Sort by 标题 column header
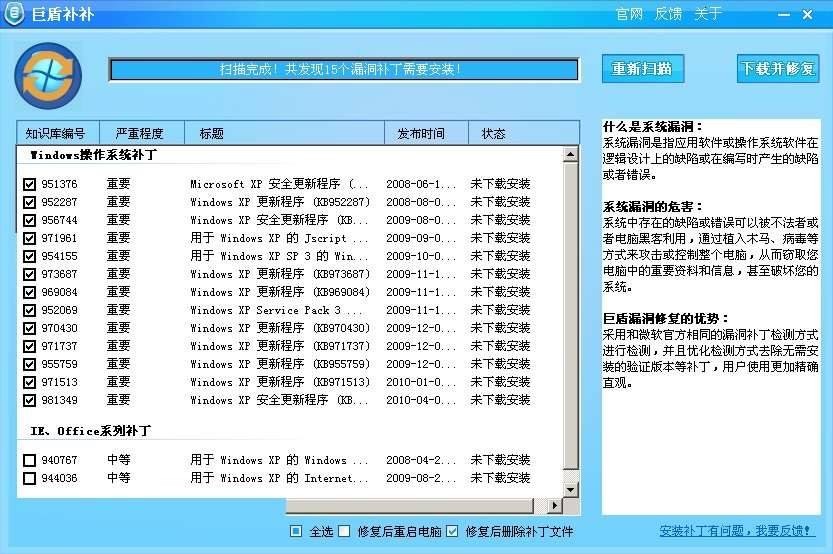This screenshot has width=833, height=554. [284, 133]
